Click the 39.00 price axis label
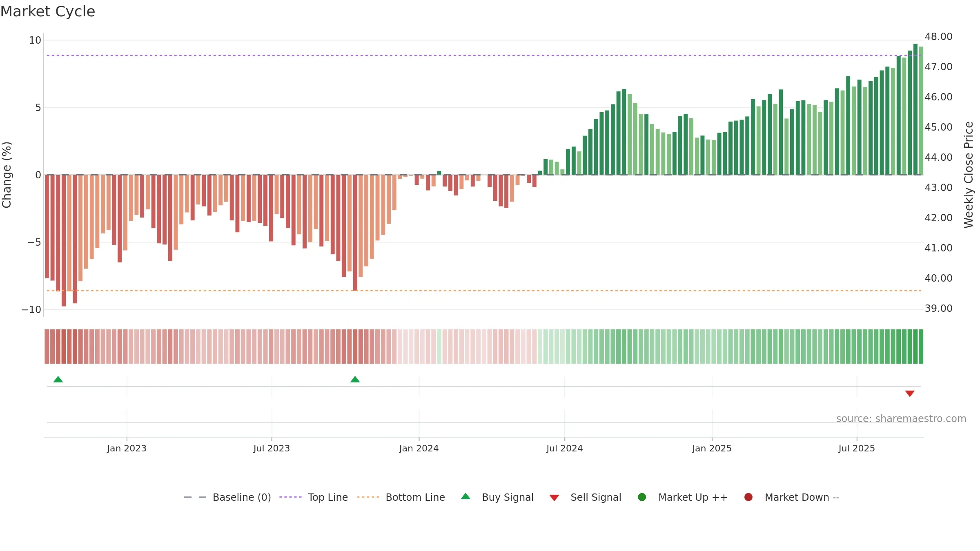 [938, 308]
